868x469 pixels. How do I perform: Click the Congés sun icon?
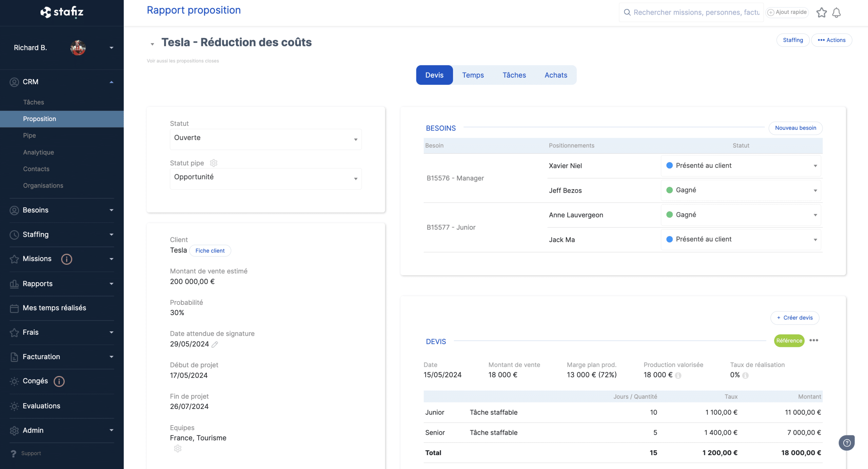(x=14, y=381)
